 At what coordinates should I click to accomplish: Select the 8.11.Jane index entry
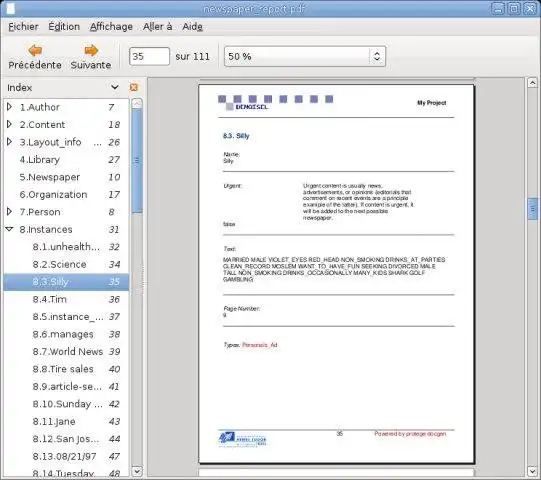point(66,421)
